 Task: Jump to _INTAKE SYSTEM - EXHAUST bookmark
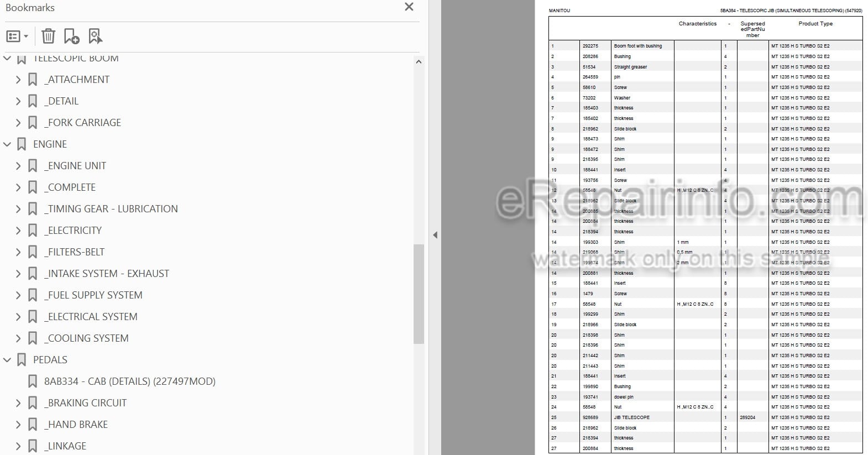pos(107,274)
